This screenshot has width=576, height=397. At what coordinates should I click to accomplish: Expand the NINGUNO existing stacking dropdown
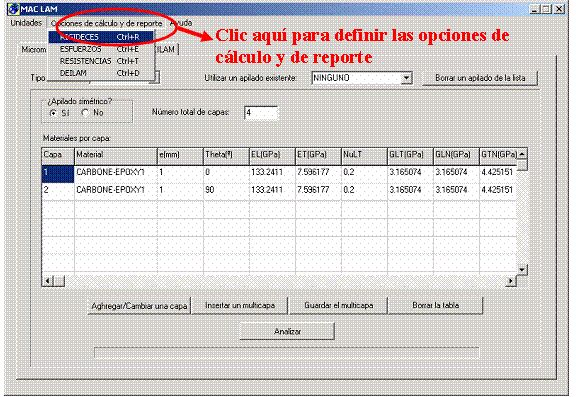(406, 78)
